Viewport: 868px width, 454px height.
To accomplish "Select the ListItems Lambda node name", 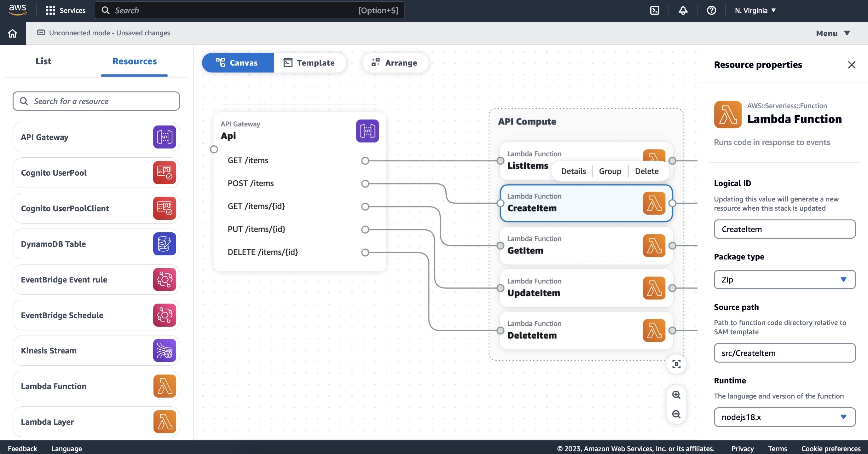I will pos(528,166).
